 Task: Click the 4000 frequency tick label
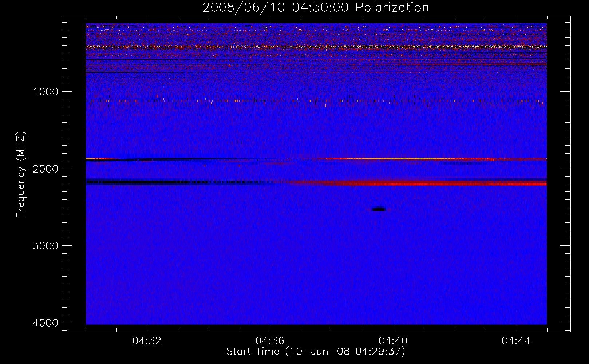coord(46,323)
